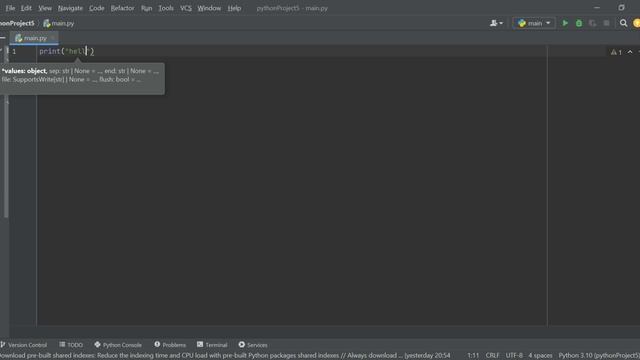Click the cursor position 1:11 in status bar
Viewport: 640px width, 360px height.
tap(473, 356)
